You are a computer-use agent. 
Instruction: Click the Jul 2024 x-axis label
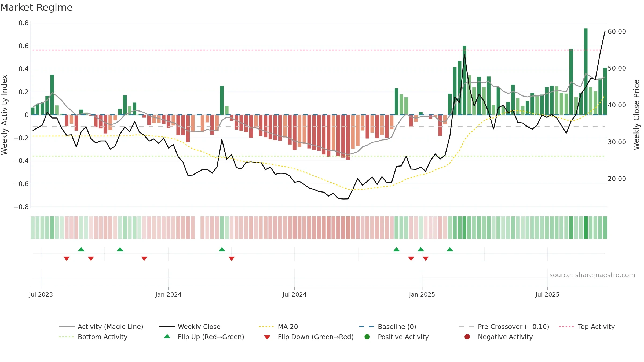click(x=294, y=294)
